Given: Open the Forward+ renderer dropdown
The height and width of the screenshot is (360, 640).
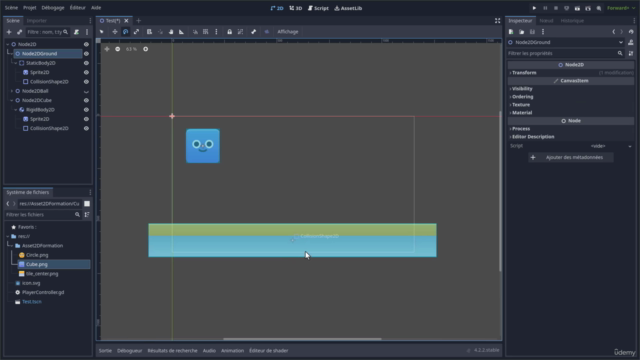Looking at the screenshot, I should pos(621,8).
